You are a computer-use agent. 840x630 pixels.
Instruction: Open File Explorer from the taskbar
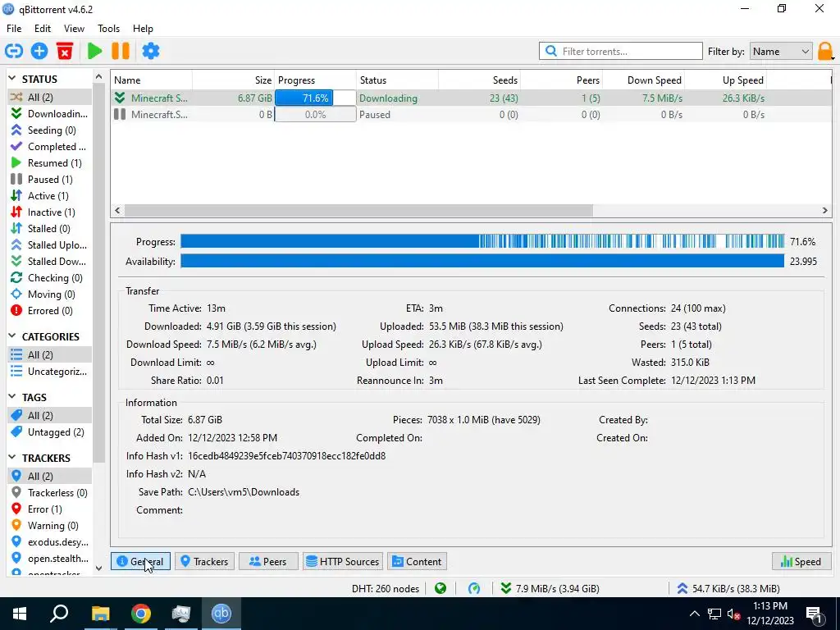coord(100,614)
